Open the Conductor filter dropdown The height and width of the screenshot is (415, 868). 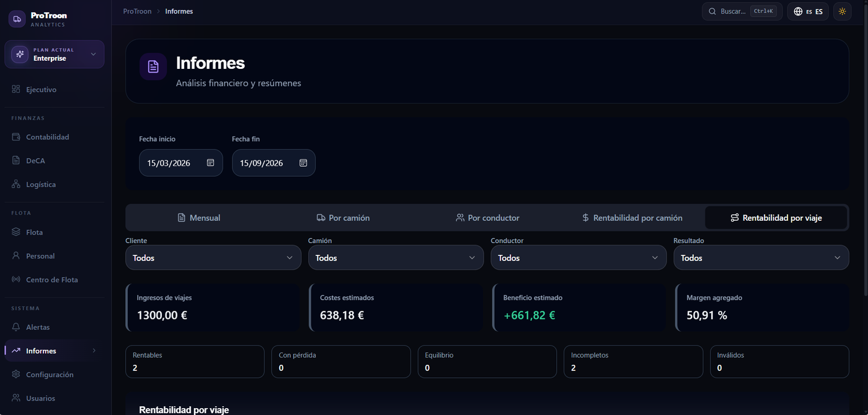pos(578,257)
